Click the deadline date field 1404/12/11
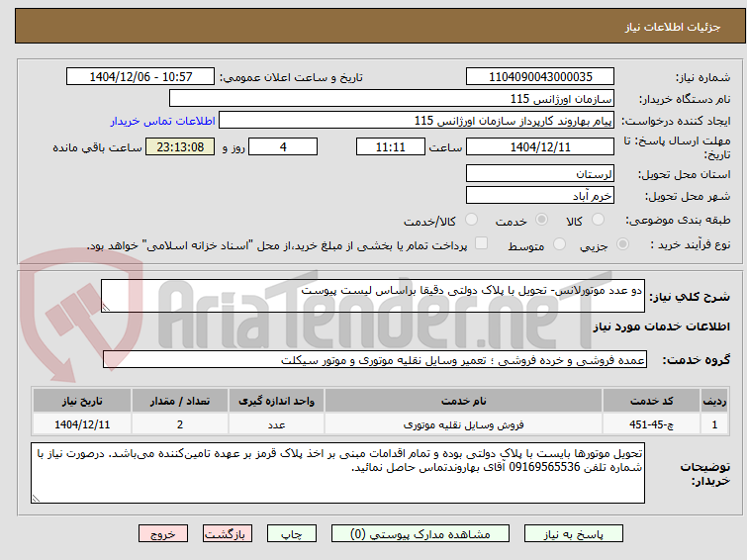The image size is (747, 560). pyautogui.click(x=540, y=146)
